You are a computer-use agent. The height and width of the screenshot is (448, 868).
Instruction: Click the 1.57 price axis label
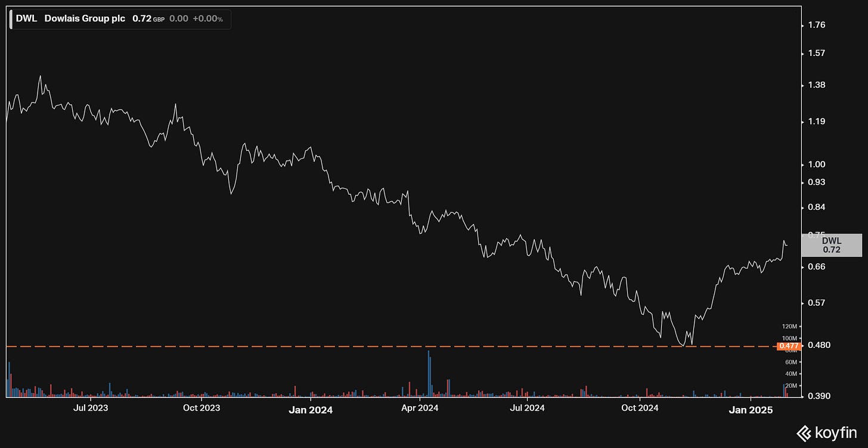click(816, 53)
